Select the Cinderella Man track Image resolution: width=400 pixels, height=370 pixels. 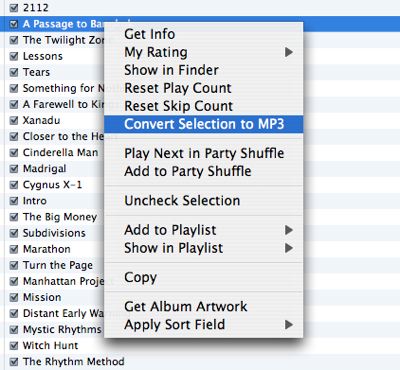(61, 153)
